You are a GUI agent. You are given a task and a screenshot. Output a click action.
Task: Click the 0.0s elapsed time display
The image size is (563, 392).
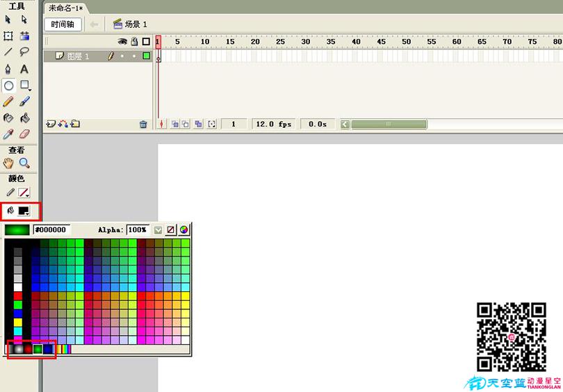[x=318, y=124]
